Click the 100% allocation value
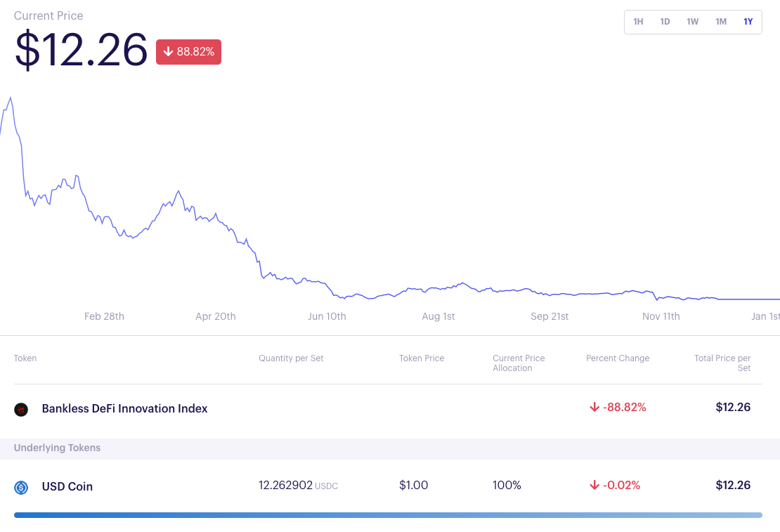The image size is (780, 532). tap(507, 485)
